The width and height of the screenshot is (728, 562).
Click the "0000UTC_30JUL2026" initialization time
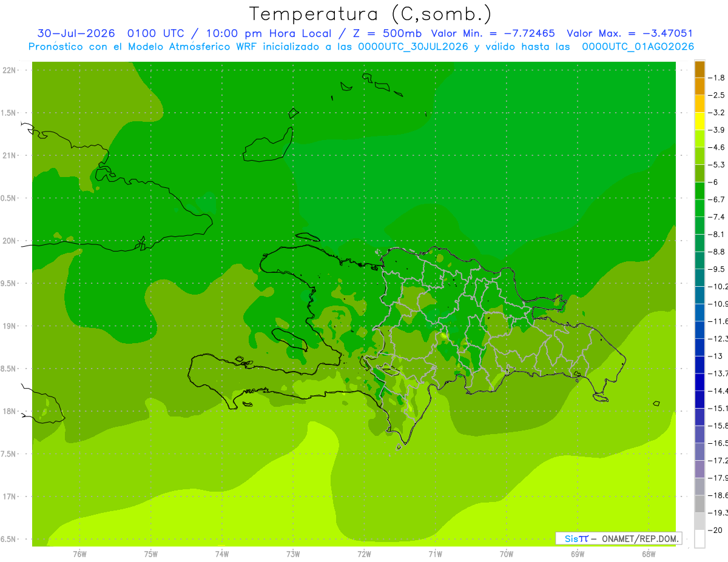[413, 47]
